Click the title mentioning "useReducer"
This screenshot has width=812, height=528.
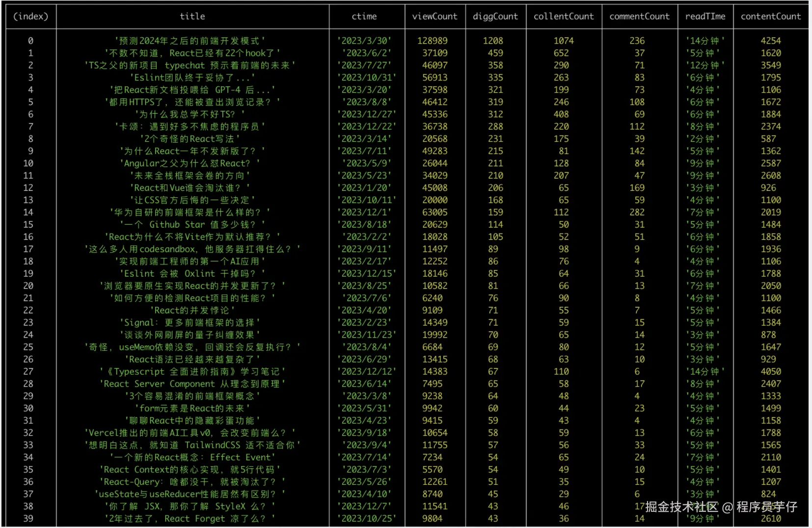(190, 494)
